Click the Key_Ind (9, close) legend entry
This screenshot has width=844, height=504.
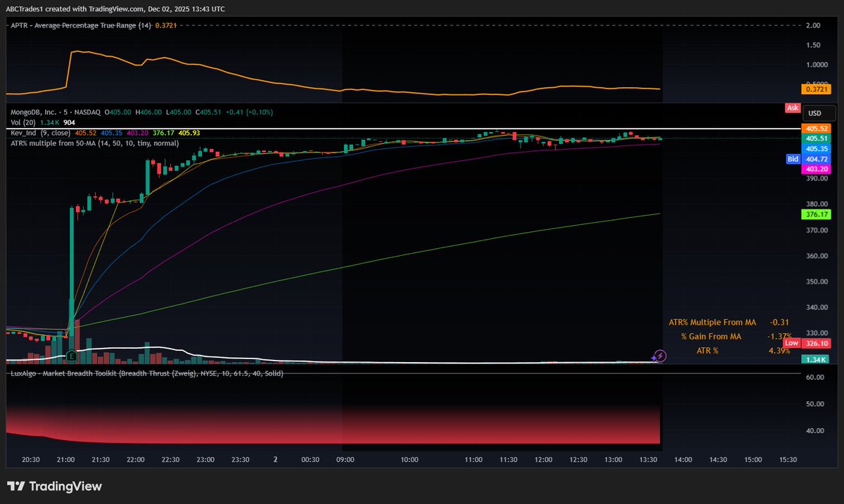(39, 132)
